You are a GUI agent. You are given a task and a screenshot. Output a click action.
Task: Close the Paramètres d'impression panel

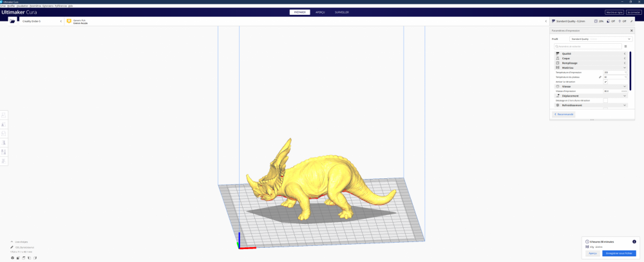632,30
